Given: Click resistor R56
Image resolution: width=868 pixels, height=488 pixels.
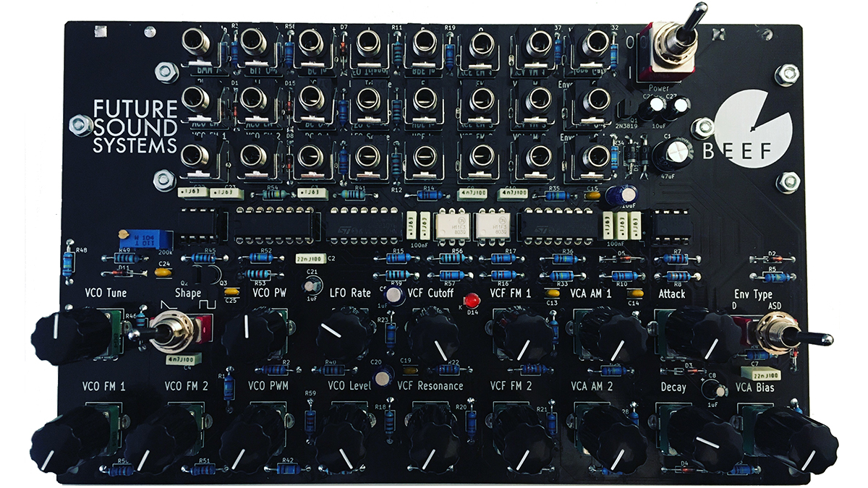Looking at the screenshot, I should (451, 258).
